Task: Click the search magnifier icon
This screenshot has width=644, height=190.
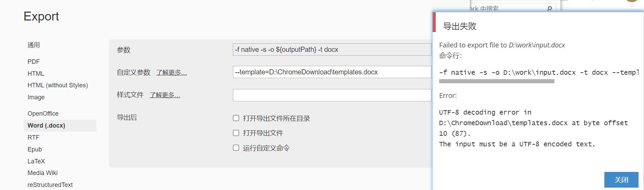Action: click(549, 8)
